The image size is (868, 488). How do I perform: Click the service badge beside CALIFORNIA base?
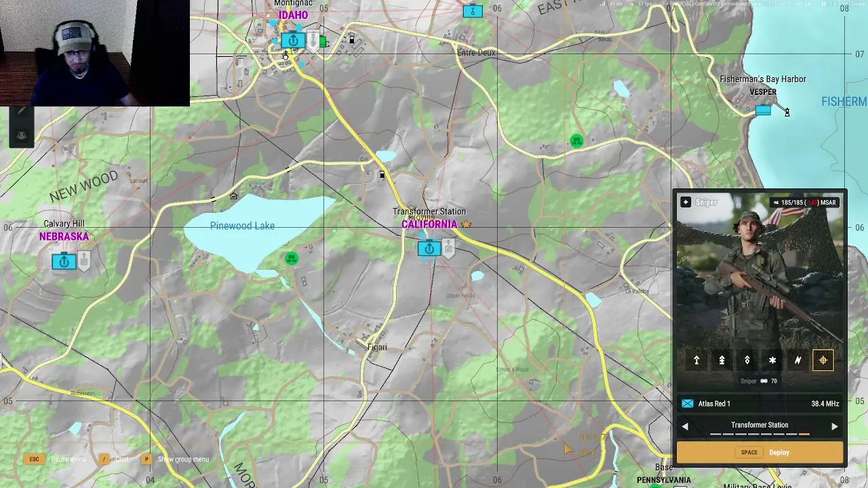(x=448, y=248)
